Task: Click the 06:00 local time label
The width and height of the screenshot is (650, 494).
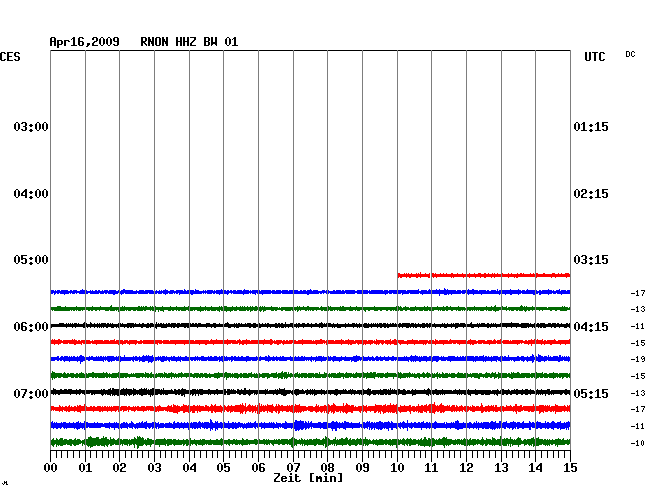Action: 31,327
